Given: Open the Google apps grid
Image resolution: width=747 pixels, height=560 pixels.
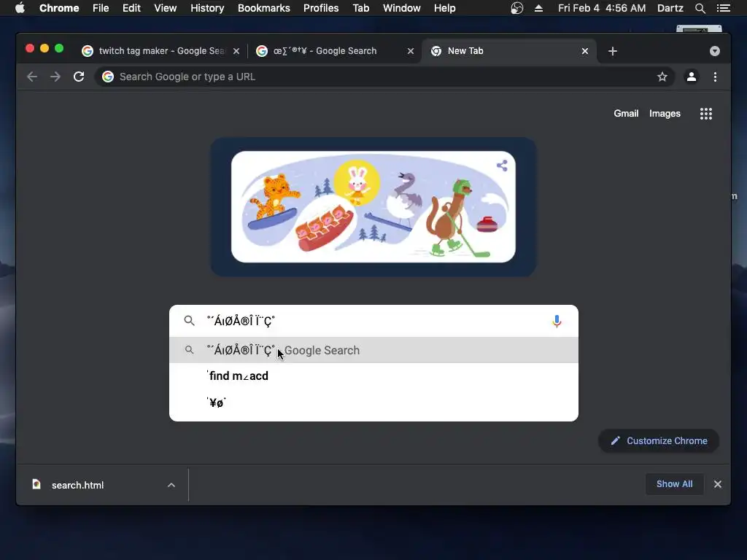Looking at the screenshot, I should (x=706, y=113).
